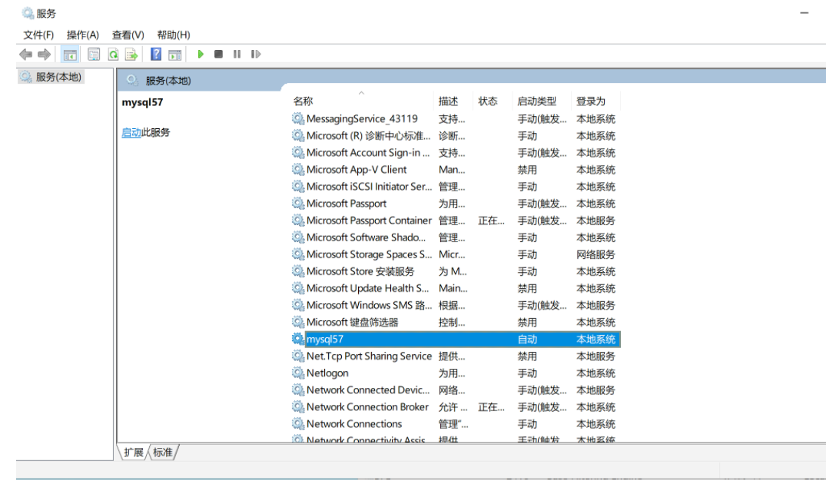Select the Netlogon service row
This screenshot has height=504, width=826.
coord(456,373)
